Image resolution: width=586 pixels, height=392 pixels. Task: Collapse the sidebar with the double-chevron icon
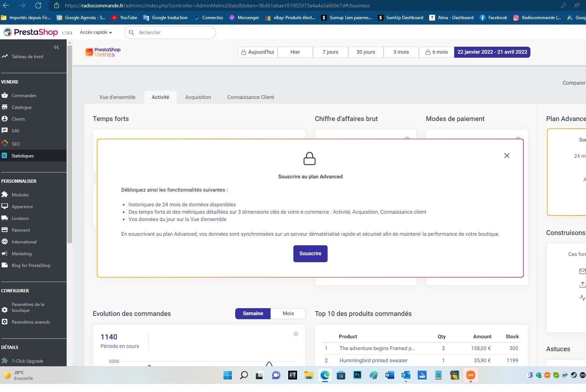(56, 47)
